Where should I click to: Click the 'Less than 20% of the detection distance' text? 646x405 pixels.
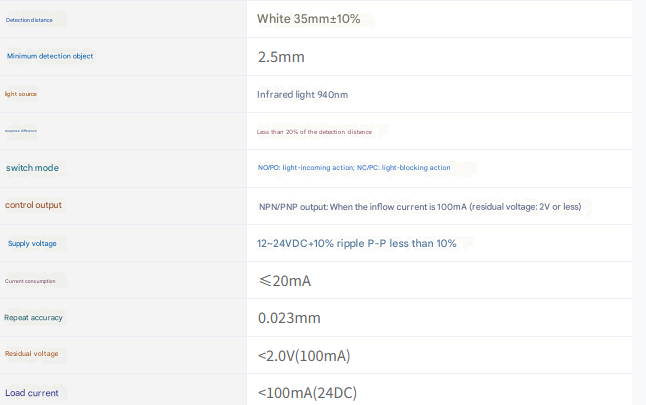click(x=314, y=131)
